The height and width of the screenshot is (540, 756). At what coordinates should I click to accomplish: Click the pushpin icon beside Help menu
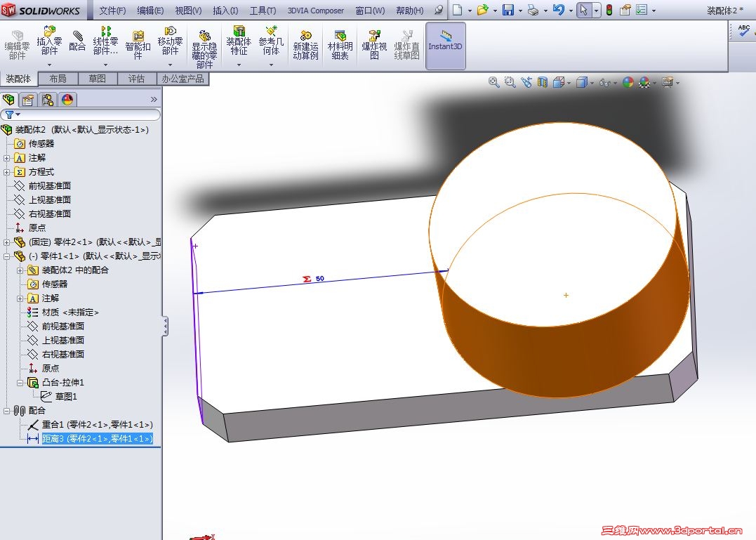[438, 10]
